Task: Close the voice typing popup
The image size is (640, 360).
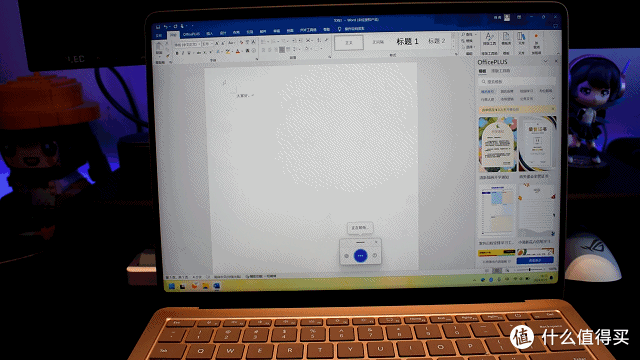Action: pos(376,242)
